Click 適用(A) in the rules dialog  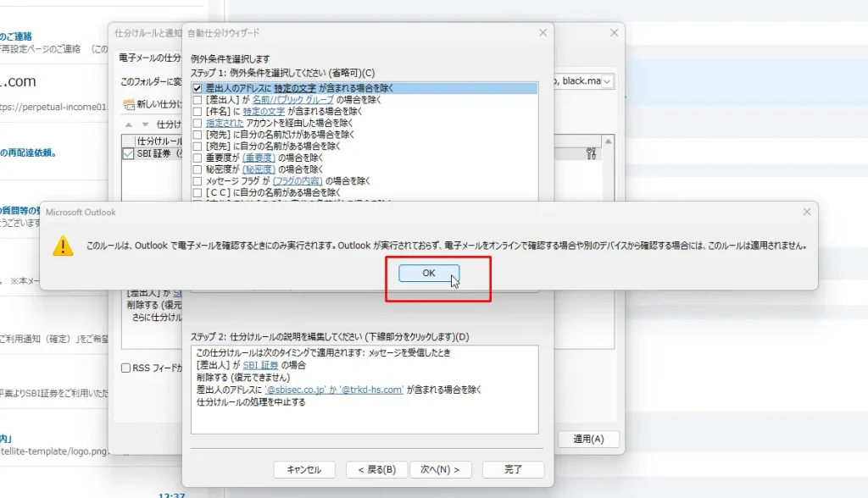pos(588,439)
